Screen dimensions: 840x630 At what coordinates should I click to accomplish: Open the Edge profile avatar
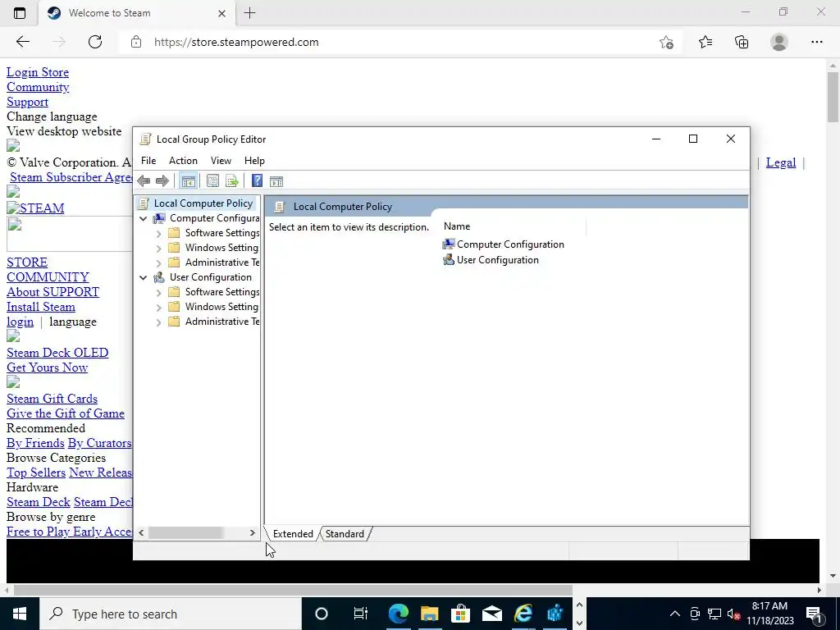pyautogui.click(x=779, y=42)
